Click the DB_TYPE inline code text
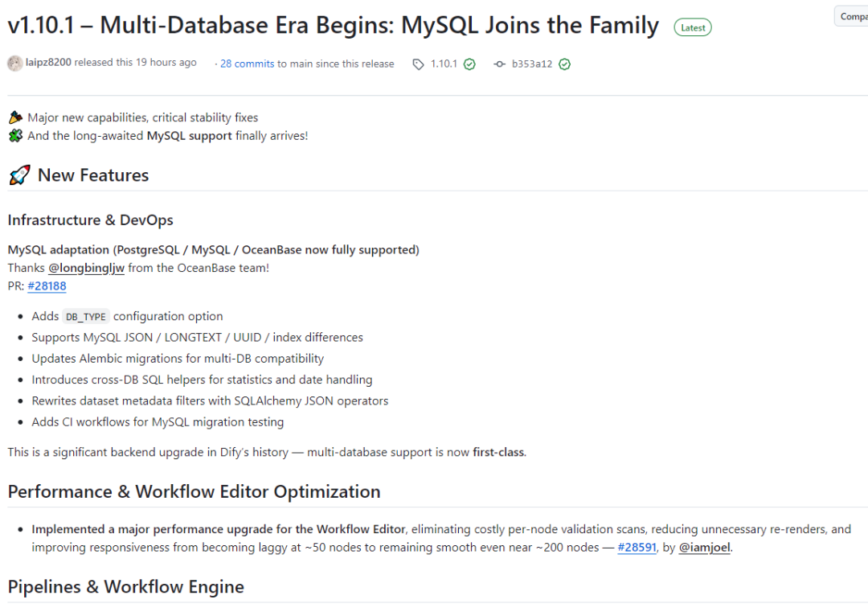Viewport: 868px width, 608px height. 85,317
